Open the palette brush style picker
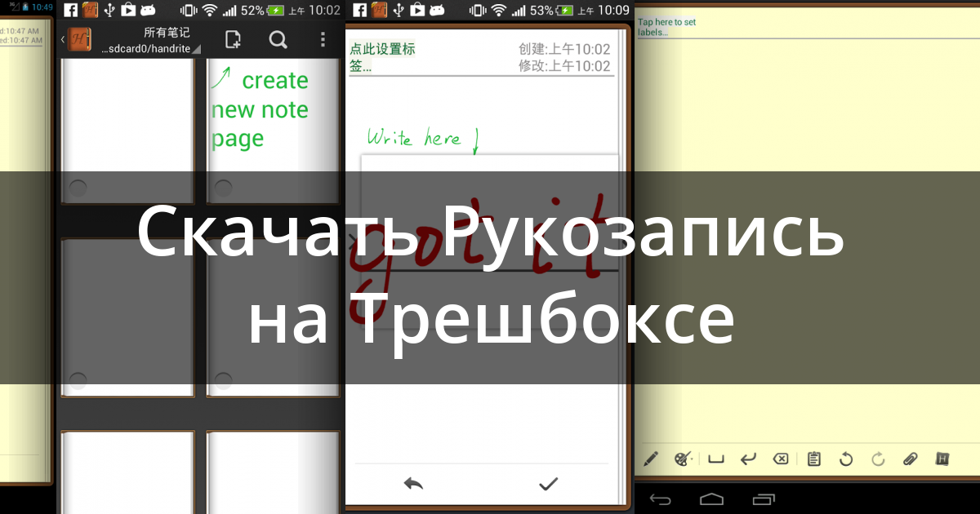This screenshot has height=514, width=980. [x=683, y=459]
